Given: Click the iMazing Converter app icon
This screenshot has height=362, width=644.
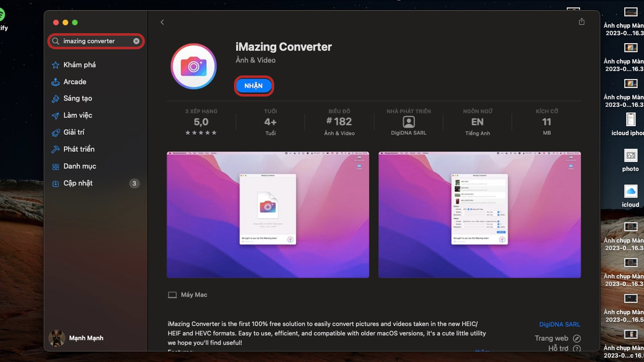Looking at the screenshot, I should [194, 66].
